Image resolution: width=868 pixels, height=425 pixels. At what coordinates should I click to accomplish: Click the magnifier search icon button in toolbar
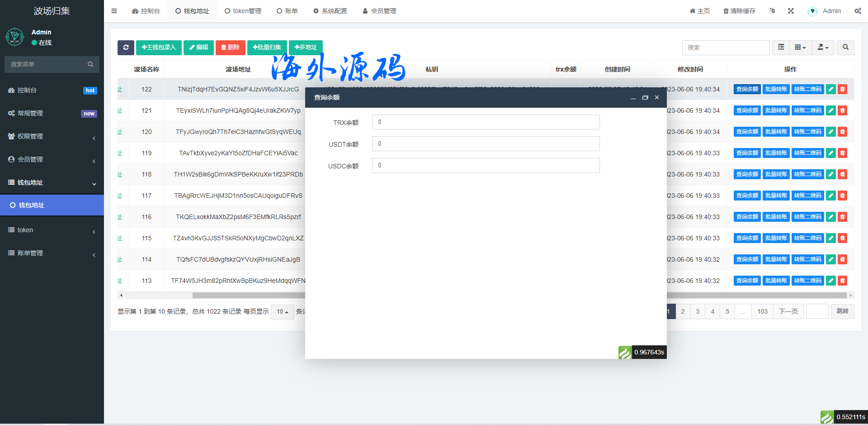[x=845, y=48]
